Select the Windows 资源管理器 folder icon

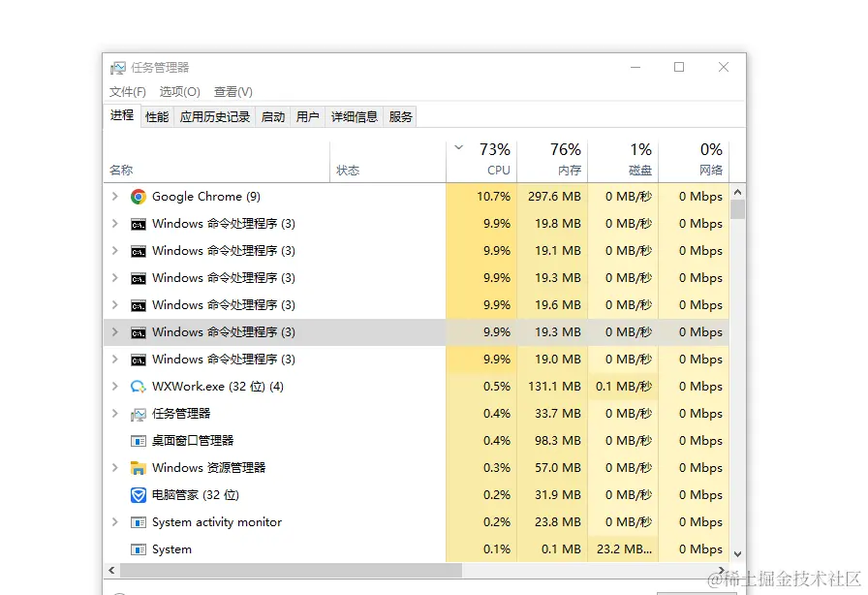point(137,467)
